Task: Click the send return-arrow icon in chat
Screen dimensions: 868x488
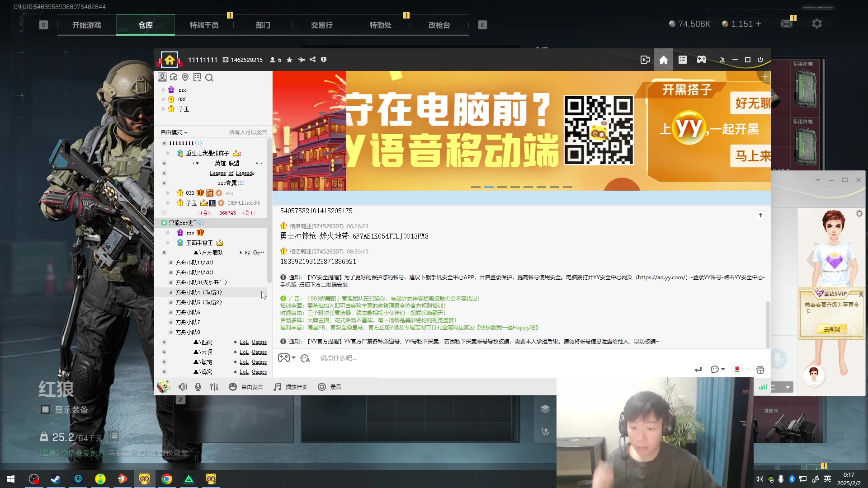Action: 698,370
